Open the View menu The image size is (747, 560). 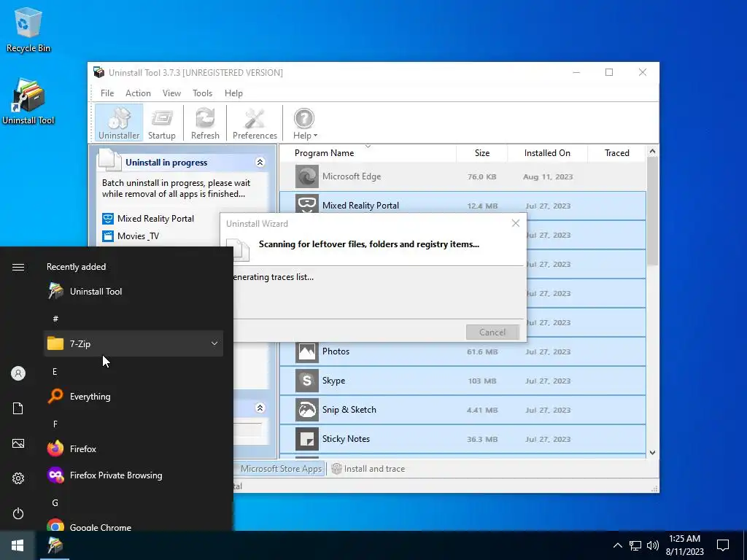click(x=171, y=93)
